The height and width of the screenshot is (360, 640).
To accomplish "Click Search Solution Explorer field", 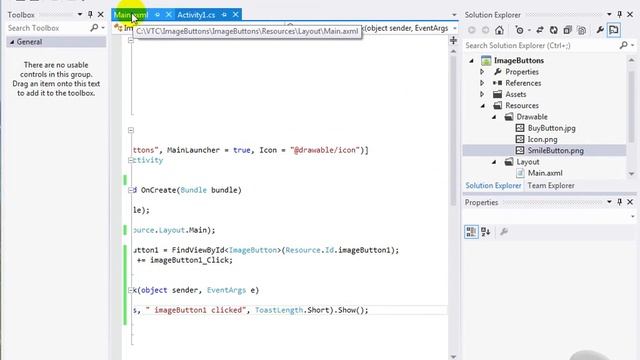I will point(541,45).
